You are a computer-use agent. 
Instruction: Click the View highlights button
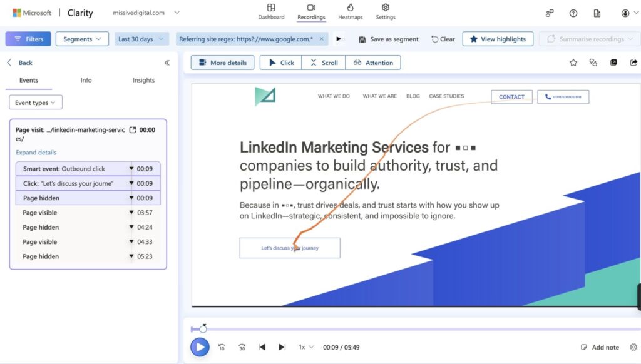[498, 39]
